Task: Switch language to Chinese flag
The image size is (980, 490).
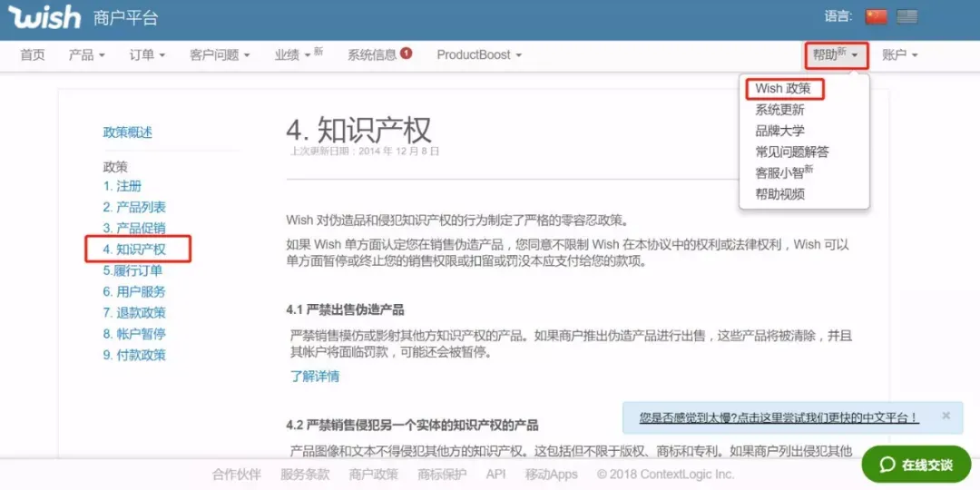Action: tap(877, 17)
